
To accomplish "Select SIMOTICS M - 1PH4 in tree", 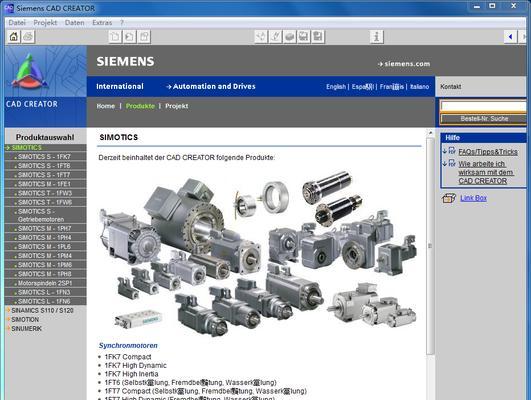I will [x=44, y=238].
